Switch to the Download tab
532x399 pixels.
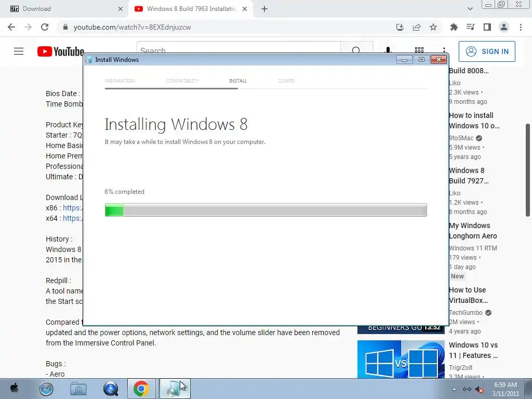tap(64, 9)
